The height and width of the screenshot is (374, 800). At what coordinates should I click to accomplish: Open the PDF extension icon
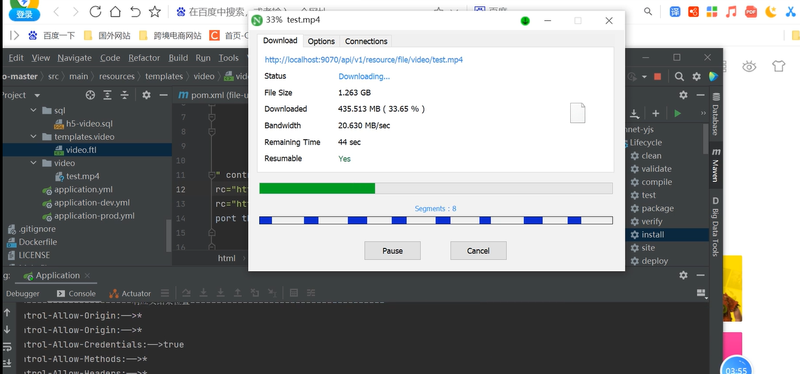point(751,11)
